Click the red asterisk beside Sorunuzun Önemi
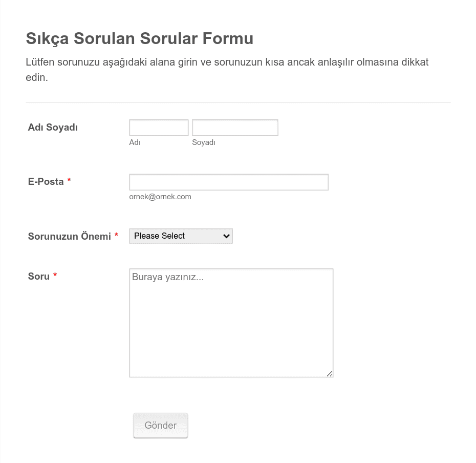 (116, 235)
